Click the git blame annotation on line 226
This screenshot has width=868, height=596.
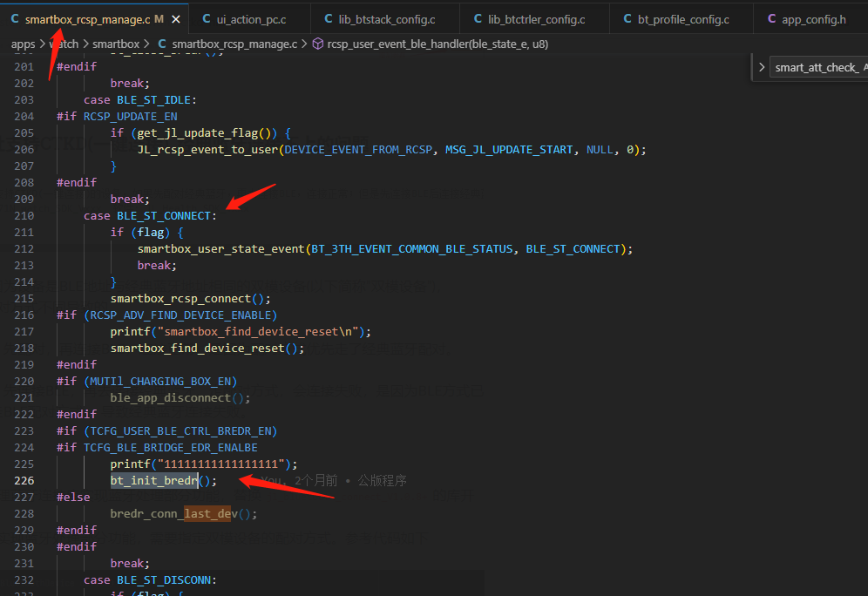click(334, 481)
